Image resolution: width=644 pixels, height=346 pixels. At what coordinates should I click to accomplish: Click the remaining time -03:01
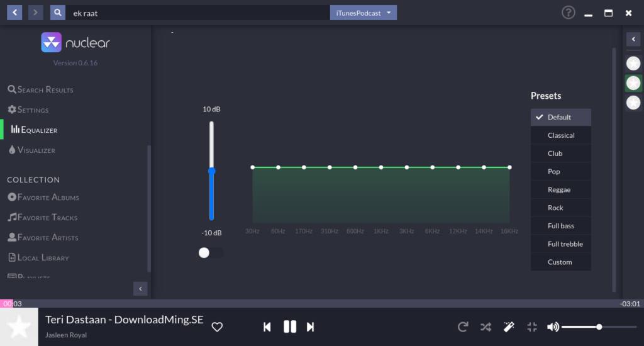(630, 304)
